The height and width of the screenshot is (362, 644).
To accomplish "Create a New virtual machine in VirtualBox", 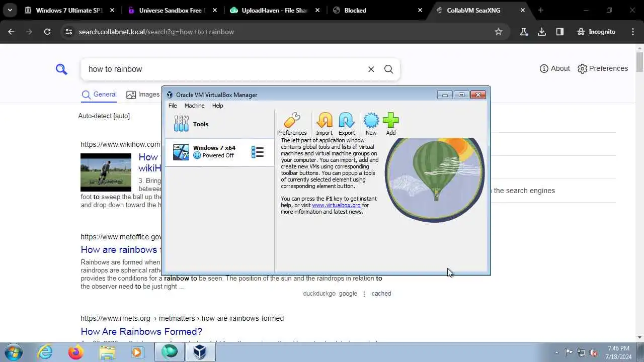I will coord(371,124).
